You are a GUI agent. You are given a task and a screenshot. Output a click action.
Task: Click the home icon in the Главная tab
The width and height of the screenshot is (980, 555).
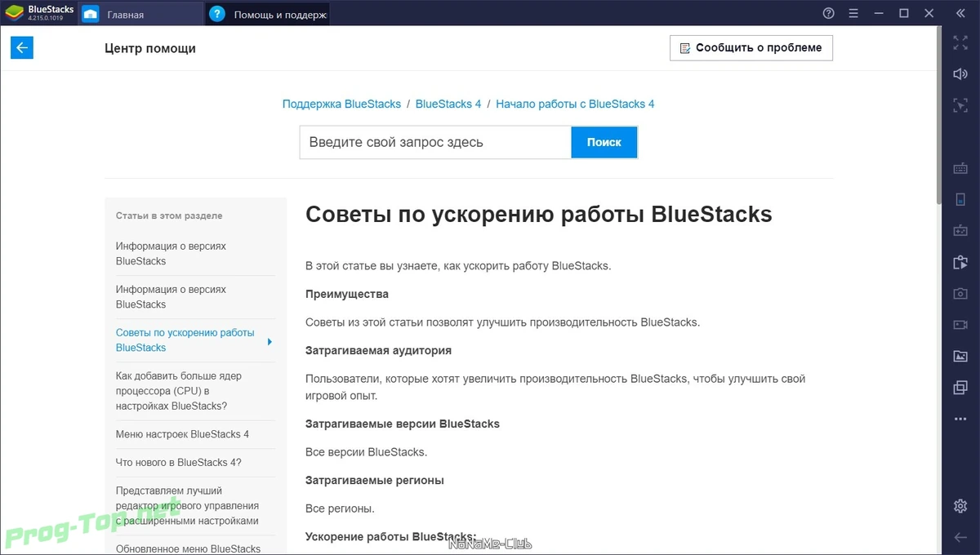coord(91,15)
